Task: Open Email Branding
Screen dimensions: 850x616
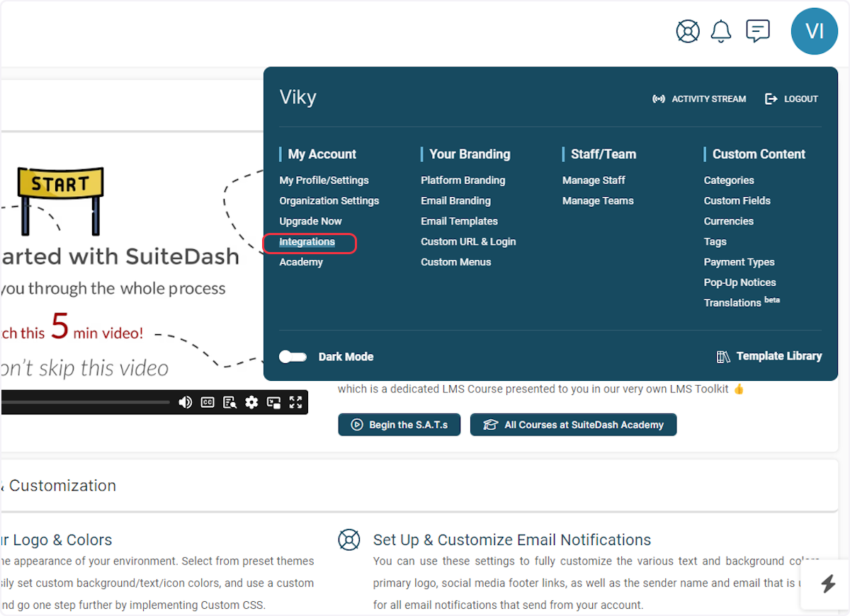Action: [x=455, y=201]
